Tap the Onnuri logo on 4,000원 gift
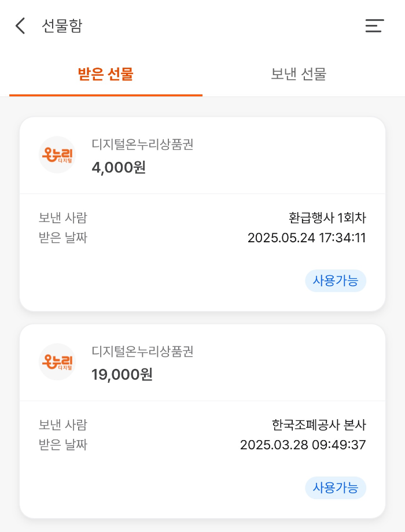Image resolution: width=405 pixels, height=532 pixels. [x=57, y=154]
